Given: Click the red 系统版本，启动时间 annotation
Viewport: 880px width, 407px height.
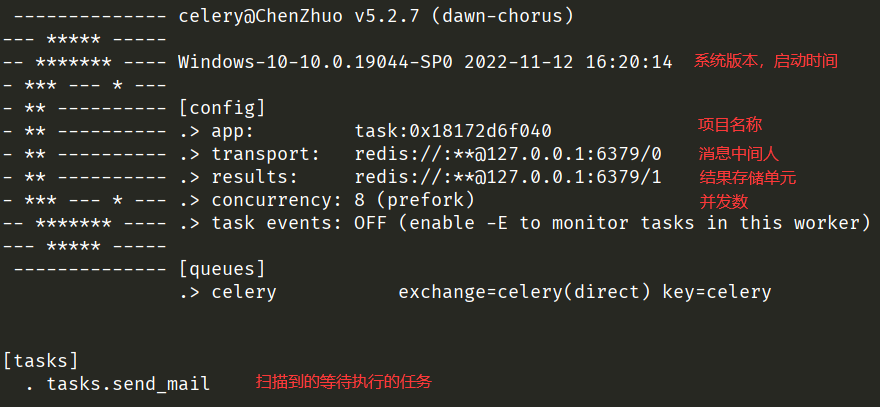Looking at the screenshot, I should pos(765,61).
